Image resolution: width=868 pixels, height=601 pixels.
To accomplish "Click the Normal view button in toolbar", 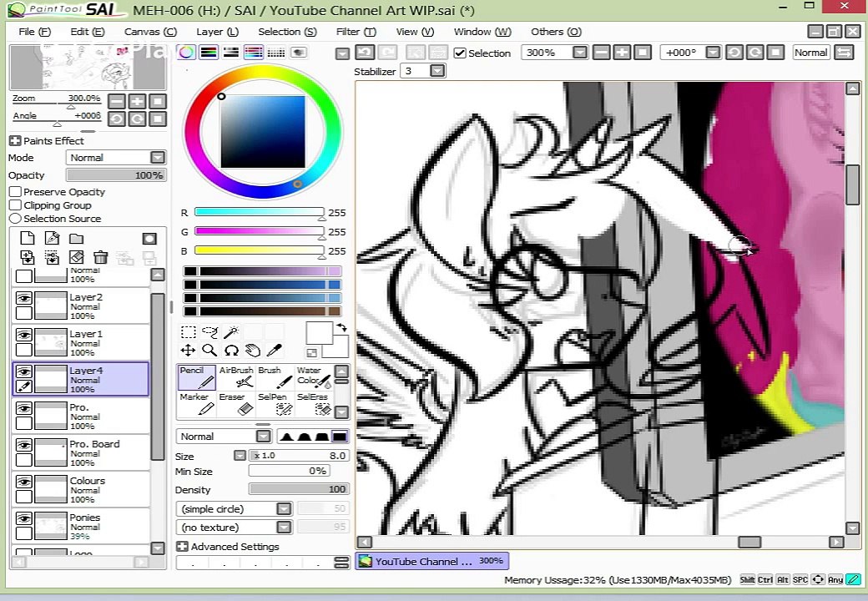I will [811, 53].
